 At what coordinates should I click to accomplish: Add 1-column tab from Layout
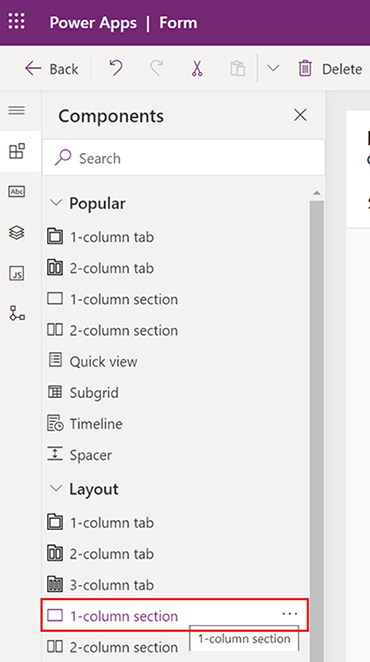101,523
